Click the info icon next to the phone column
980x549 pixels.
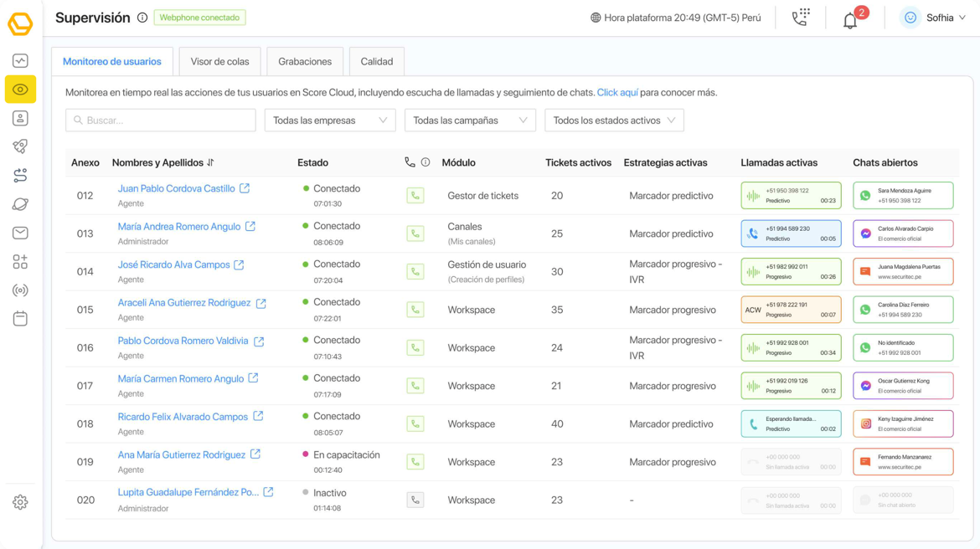[x=428, y=162]
